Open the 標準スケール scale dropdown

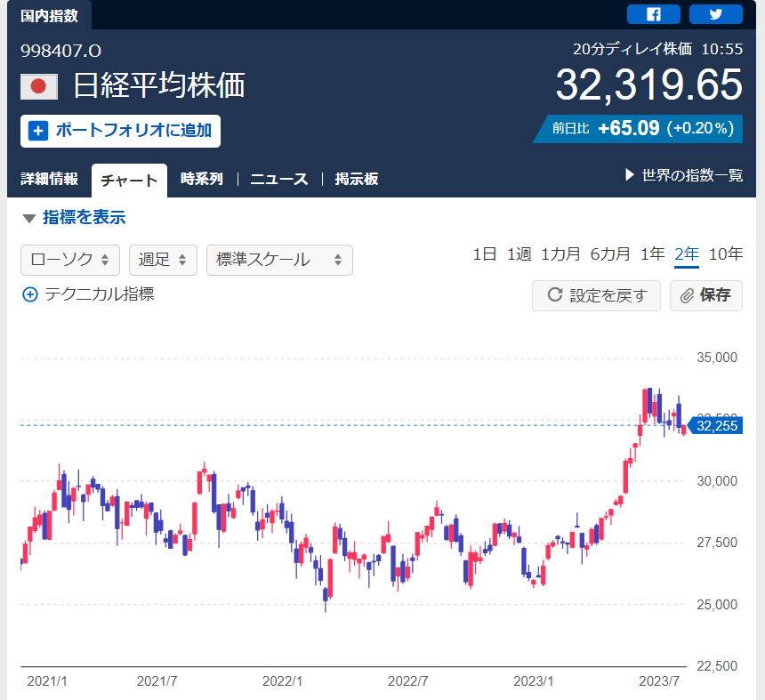click(x=279, y=260)
